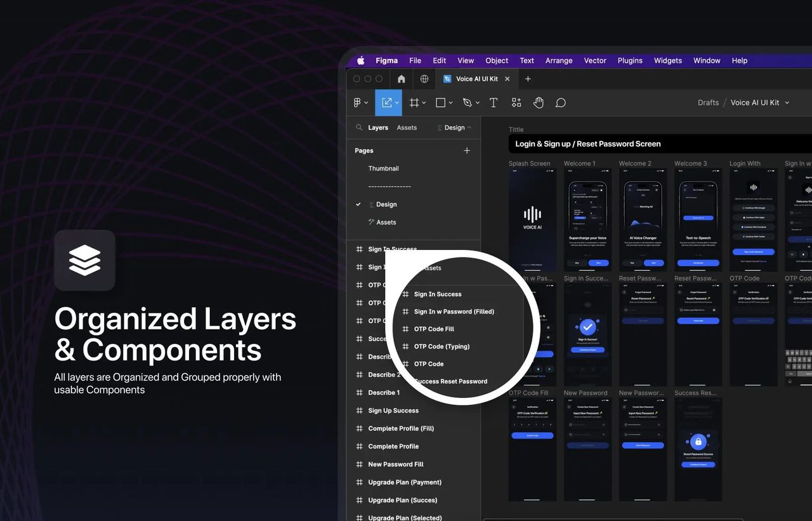Select the Splash Screen frame thumbnail
The height and width of the screenshot is (521, 812).
(x=532, y=219)
